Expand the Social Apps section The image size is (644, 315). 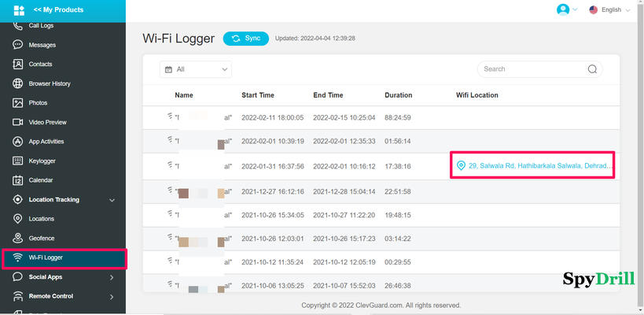[112, 277]
